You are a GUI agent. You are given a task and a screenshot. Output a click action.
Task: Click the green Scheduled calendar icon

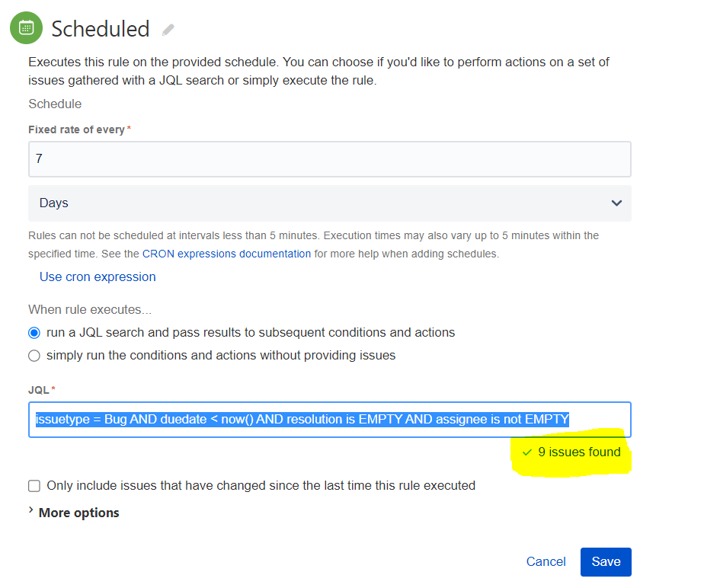click(26, 28)
